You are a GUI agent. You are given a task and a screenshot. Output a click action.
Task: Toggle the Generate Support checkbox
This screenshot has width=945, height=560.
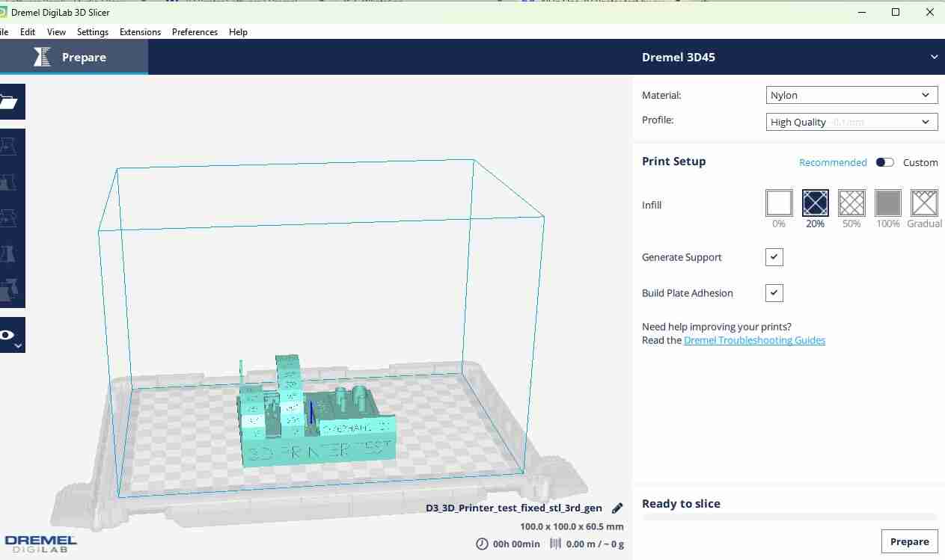click(774, 257)
